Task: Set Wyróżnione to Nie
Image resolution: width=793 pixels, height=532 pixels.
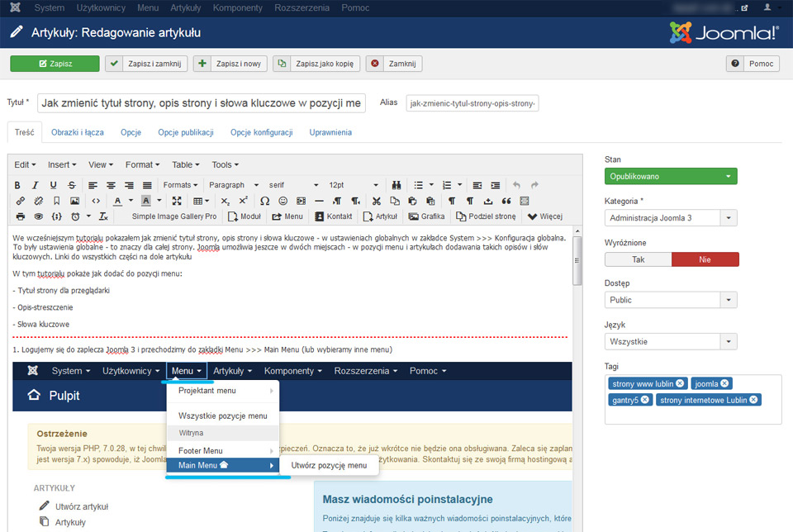Action: pos(705,259)
